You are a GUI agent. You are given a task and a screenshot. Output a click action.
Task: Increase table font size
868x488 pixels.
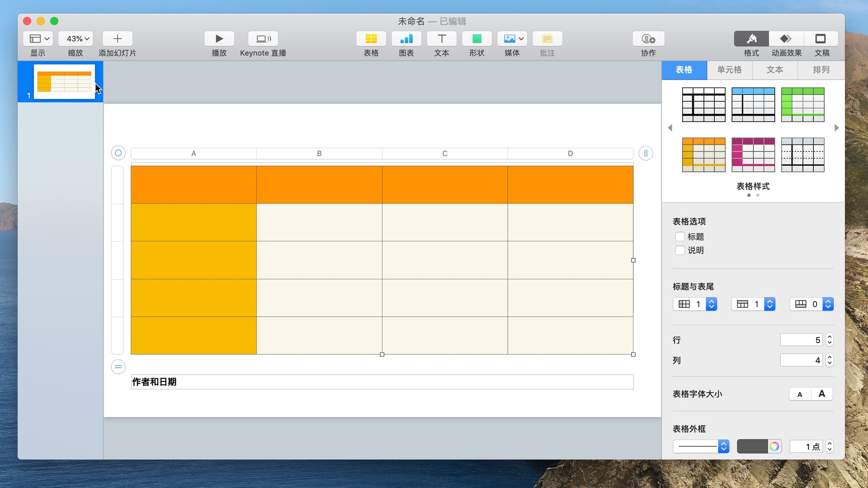(821, 394)
